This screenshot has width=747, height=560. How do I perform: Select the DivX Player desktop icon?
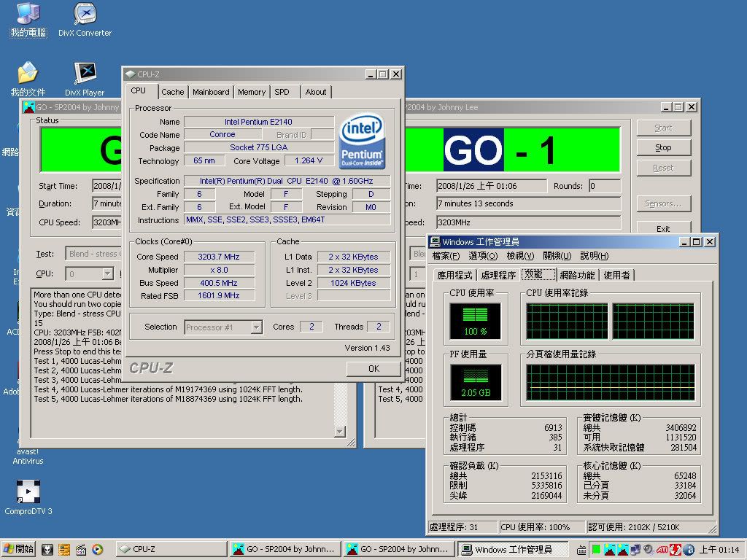tap(85, 79)
